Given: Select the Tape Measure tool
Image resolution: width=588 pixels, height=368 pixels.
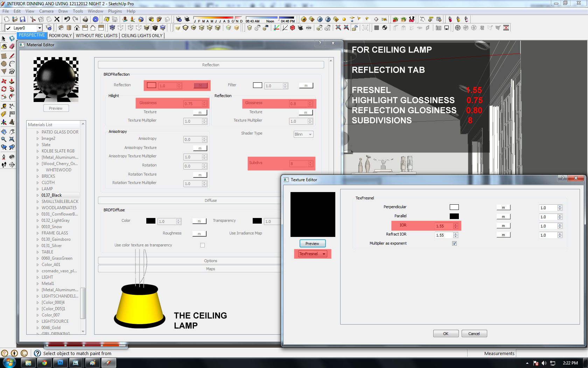Looking at the screenshot, I should (x=4, y=106).
